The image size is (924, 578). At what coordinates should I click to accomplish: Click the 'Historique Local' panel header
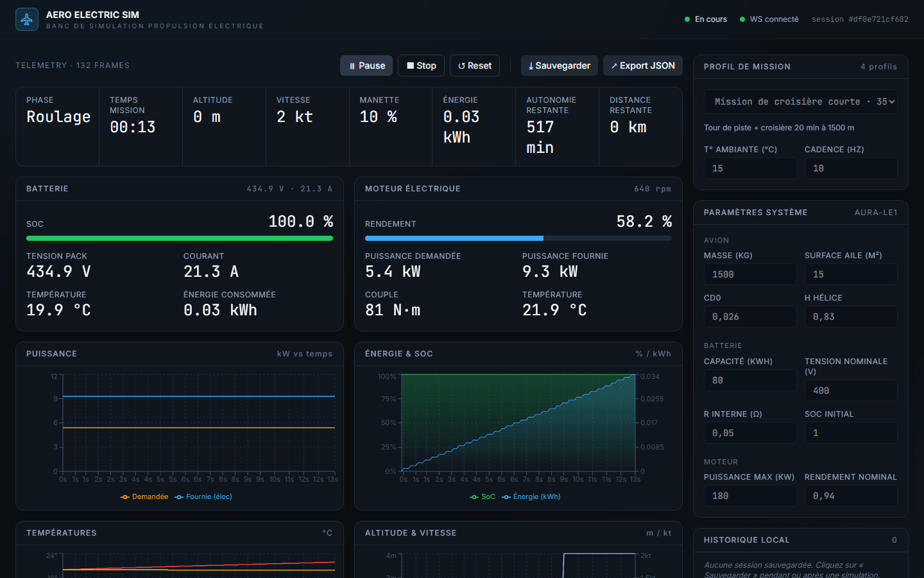[801, 540]
